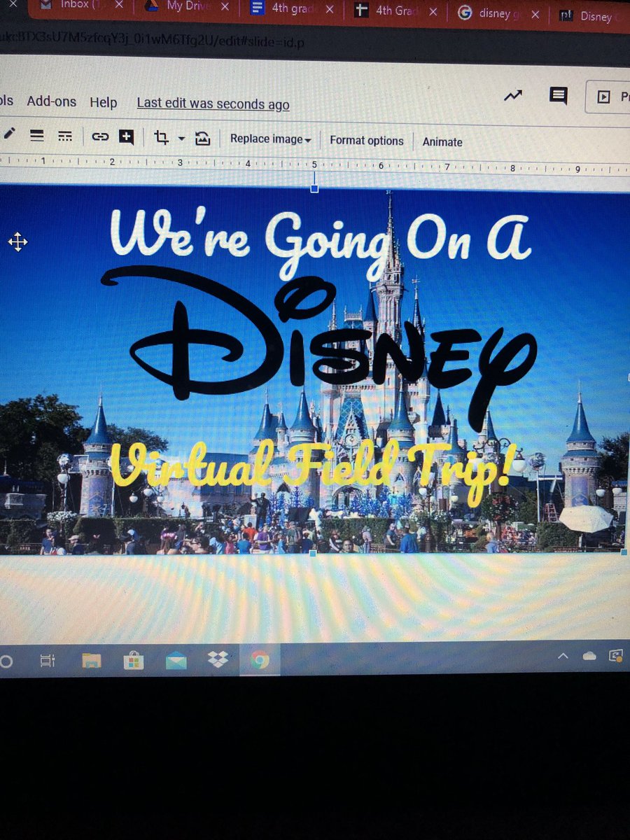The width and height of the screenshot is (630, 840).
Task: Click the Chrome taskbar icon
Action: tap(260, 660)
